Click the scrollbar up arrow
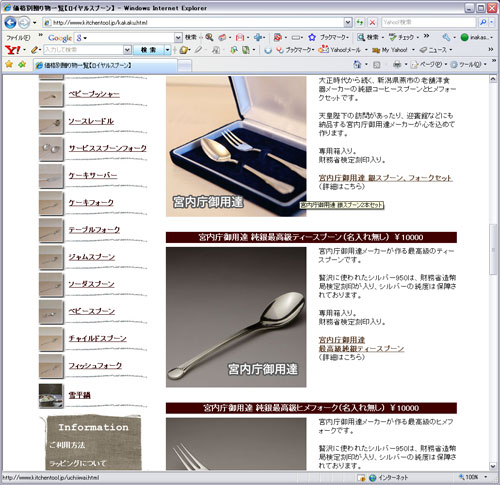The height and width of the screenshot is (485, 500). tap(493, 79)
